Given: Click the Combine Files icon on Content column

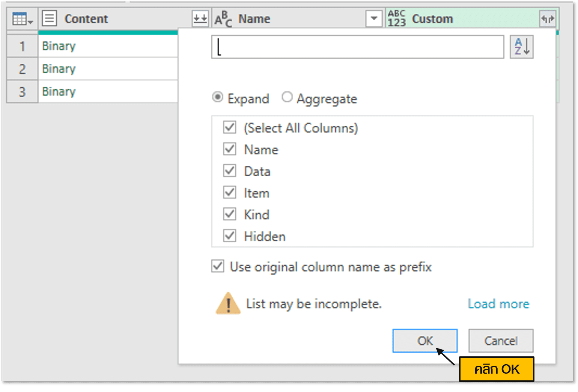Looking at the screenshot, I should 200,18.
